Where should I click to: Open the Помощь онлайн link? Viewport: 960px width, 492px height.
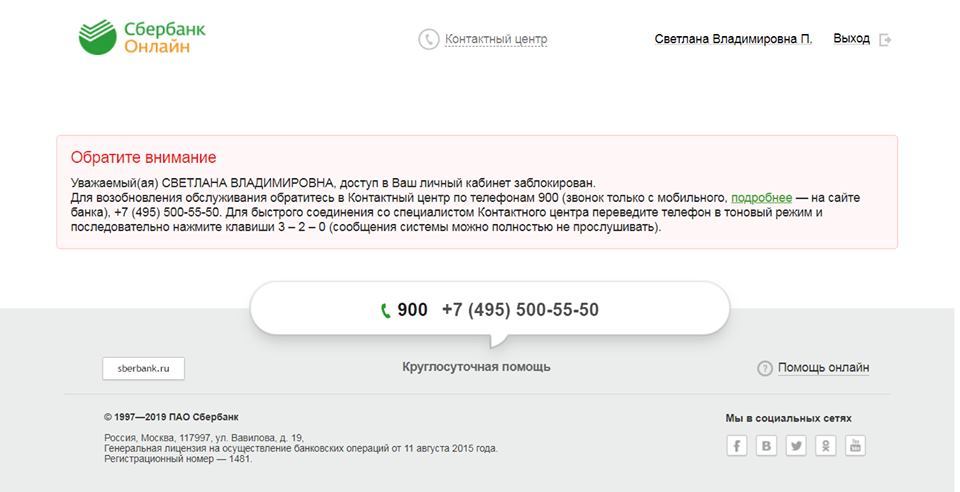point(823,368)
